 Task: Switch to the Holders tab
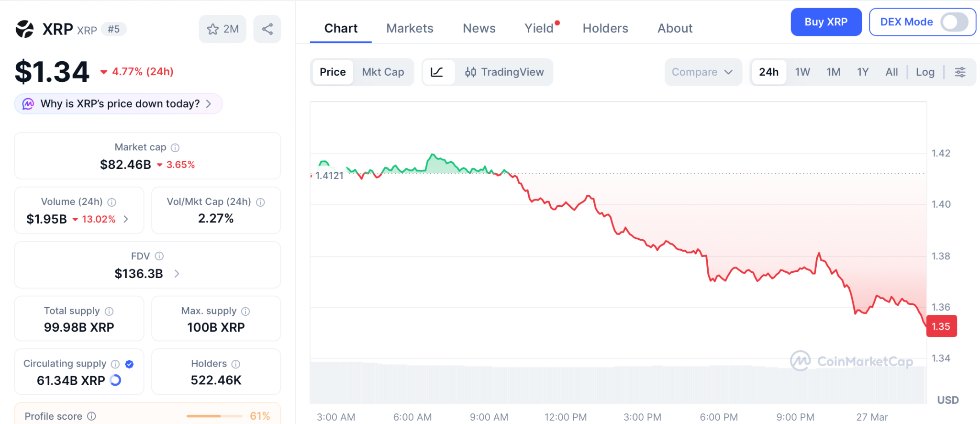605,28
